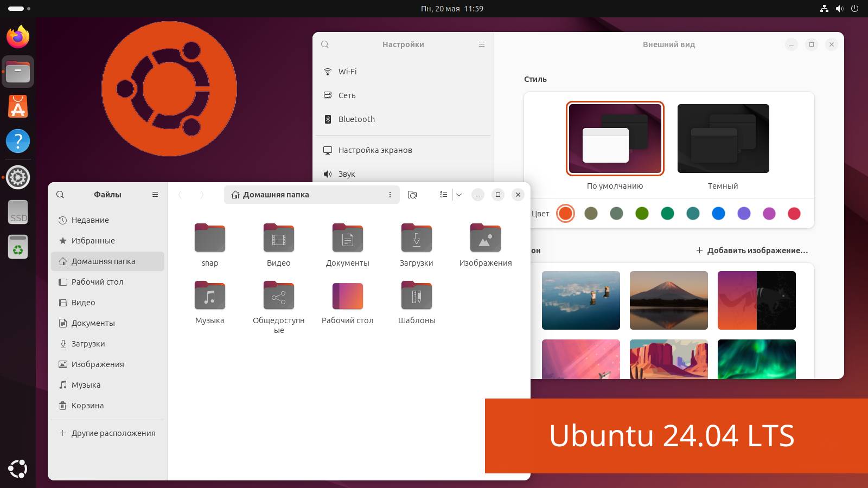Open the snap folder

click(210, 238)
